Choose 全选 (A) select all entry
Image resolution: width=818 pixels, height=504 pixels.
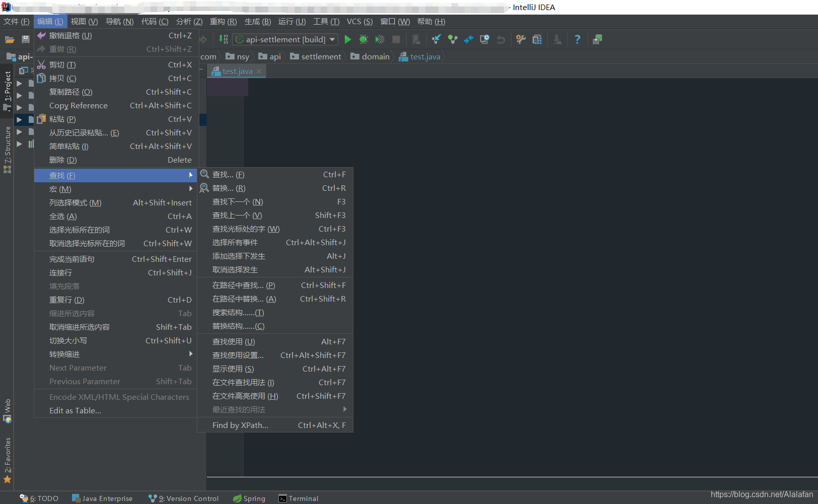115,217
